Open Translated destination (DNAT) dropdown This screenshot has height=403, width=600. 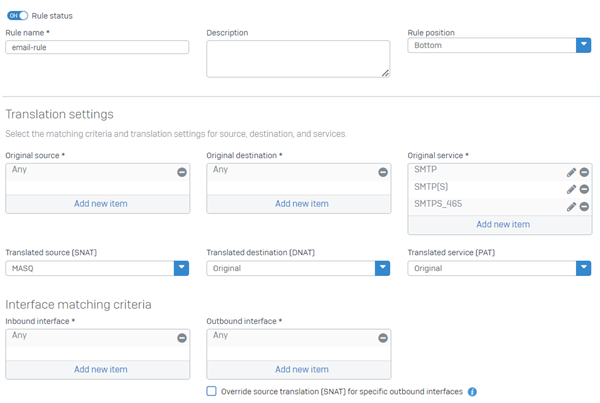pos(382,268)
